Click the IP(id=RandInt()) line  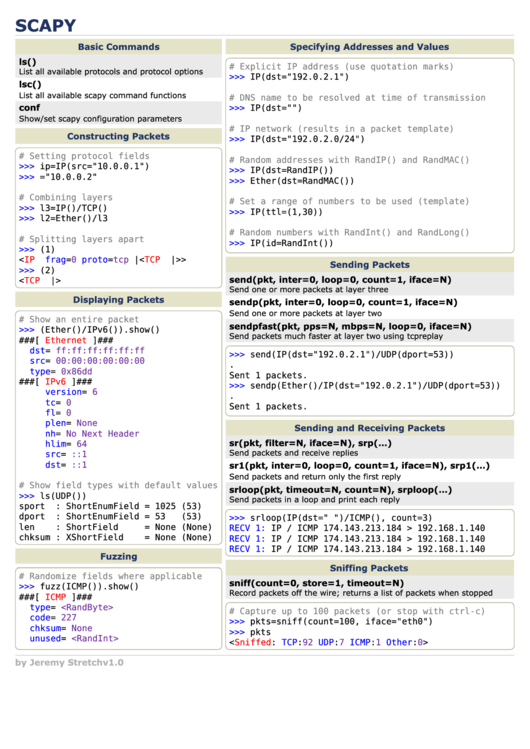[x=281, y=243]
